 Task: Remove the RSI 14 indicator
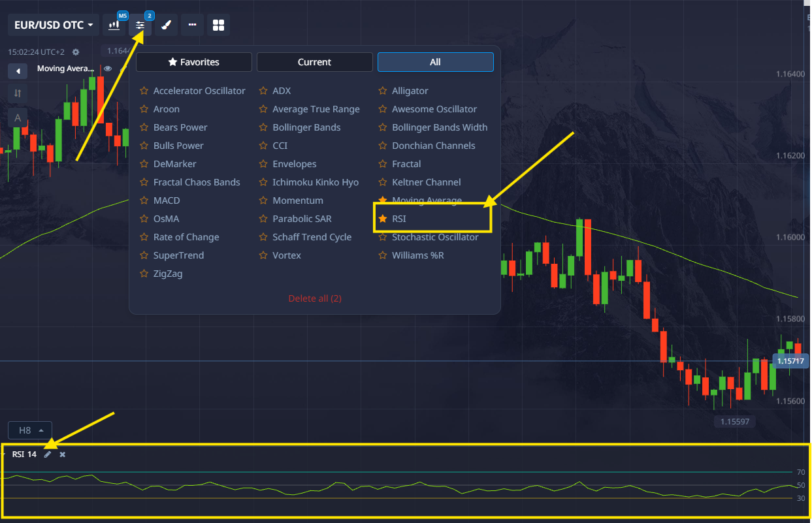tap(63, 454)
